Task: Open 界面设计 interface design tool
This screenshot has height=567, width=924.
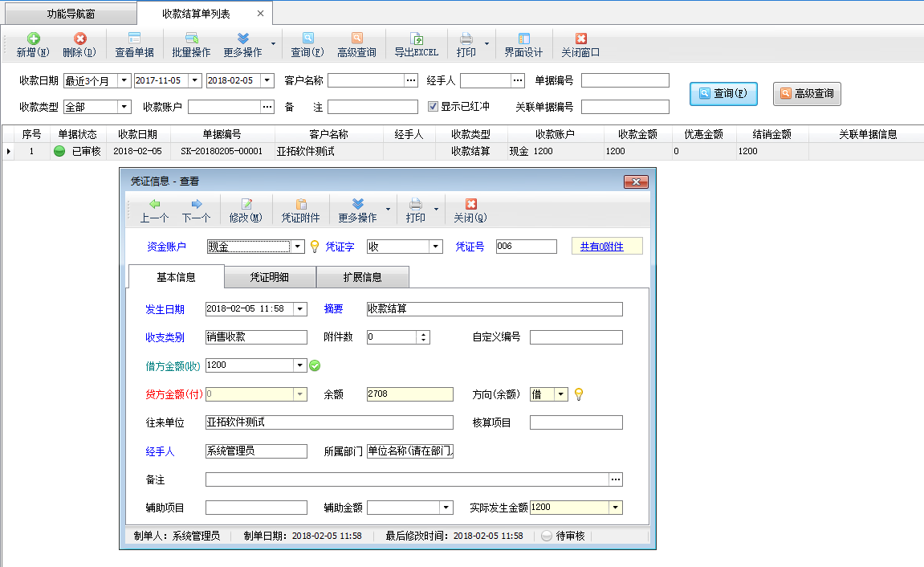Action: click(x=523, y=39)
